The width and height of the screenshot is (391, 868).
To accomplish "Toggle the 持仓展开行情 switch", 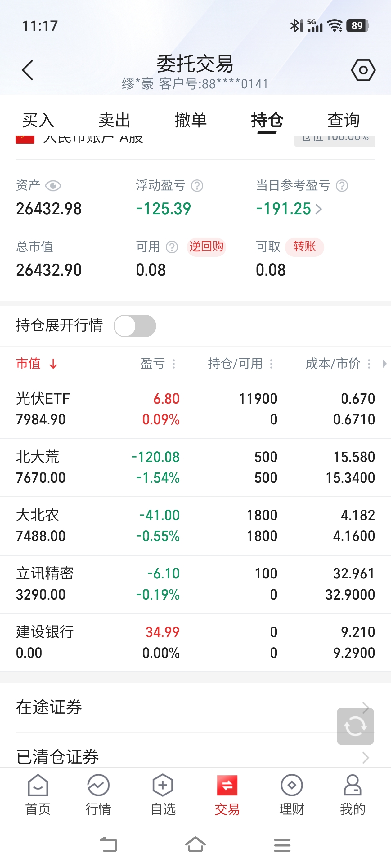I will [135, 325].
